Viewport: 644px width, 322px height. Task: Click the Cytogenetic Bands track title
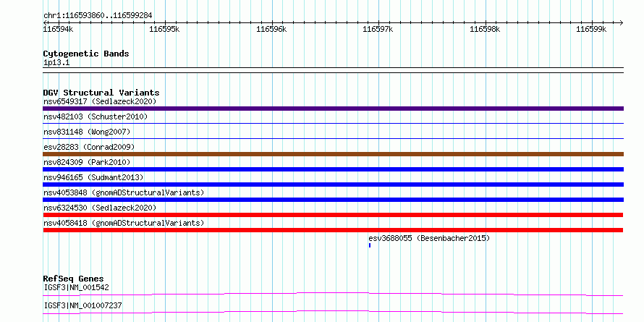coord(86,54)
